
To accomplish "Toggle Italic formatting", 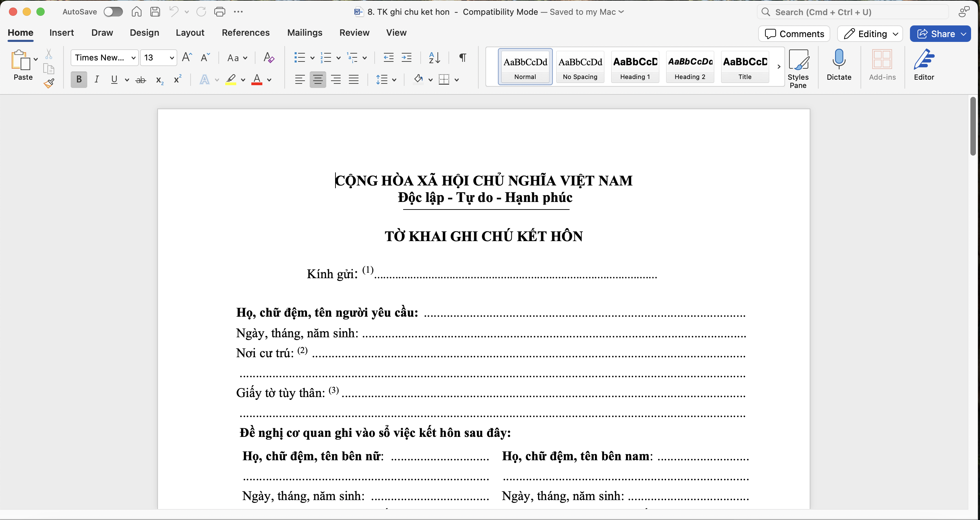I will coord(96,79).
